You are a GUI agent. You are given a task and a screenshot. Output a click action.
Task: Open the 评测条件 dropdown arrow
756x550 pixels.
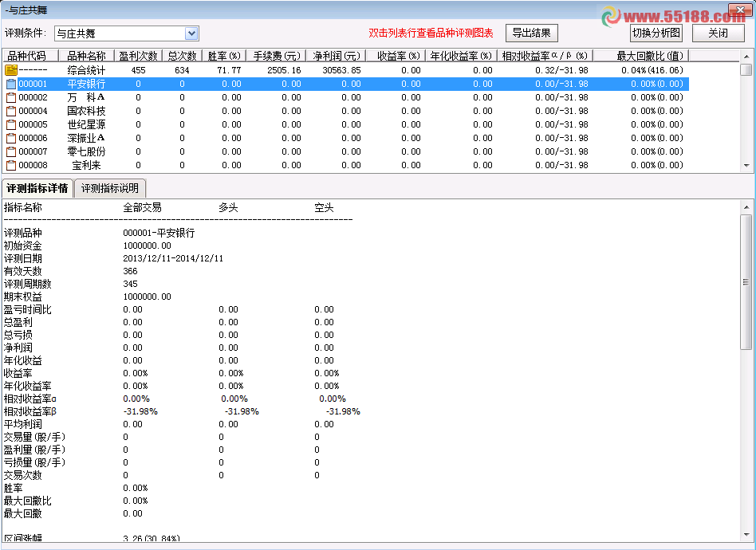tap(191, 33)
